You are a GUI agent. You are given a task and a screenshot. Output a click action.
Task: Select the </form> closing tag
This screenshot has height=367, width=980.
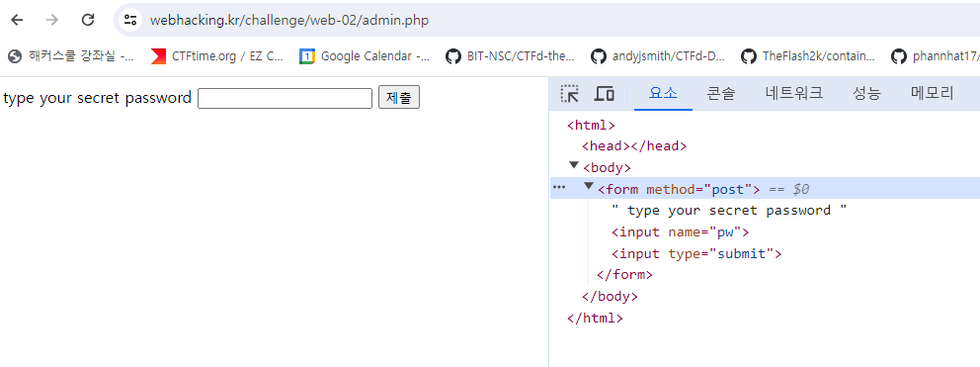click(x=625, y=275)
